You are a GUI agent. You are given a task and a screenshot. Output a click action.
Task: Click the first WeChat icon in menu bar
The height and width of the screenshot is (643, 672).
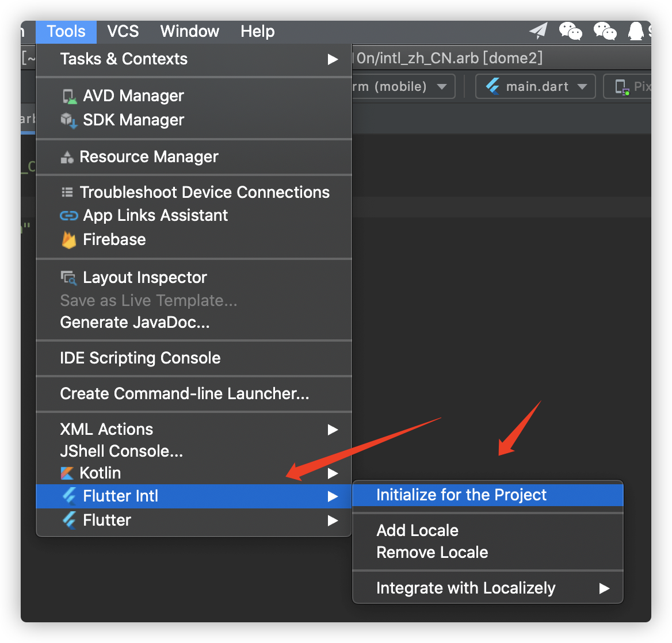point(570,31)
